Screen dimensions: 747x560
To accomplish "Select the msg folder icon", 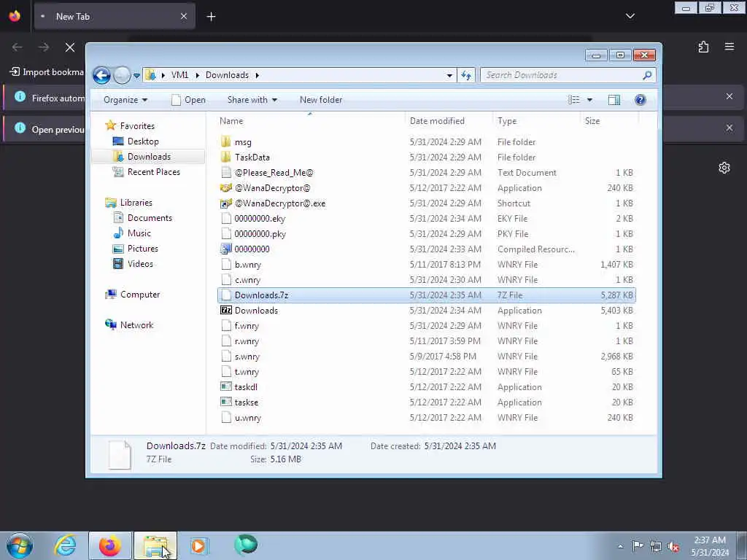I will (226, 142).
